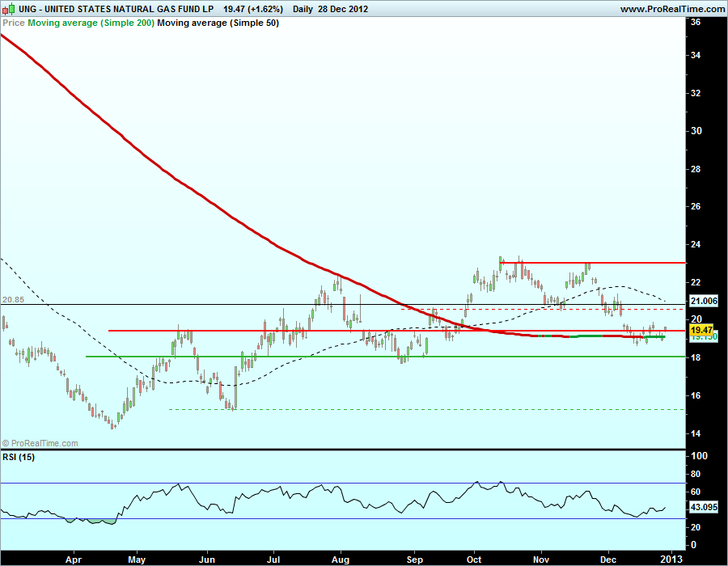The height and width of the screenshot is (566, 728).
Task: Click the 19.47 (+1.62%) price change text
Action: click(x=253, y=9)
